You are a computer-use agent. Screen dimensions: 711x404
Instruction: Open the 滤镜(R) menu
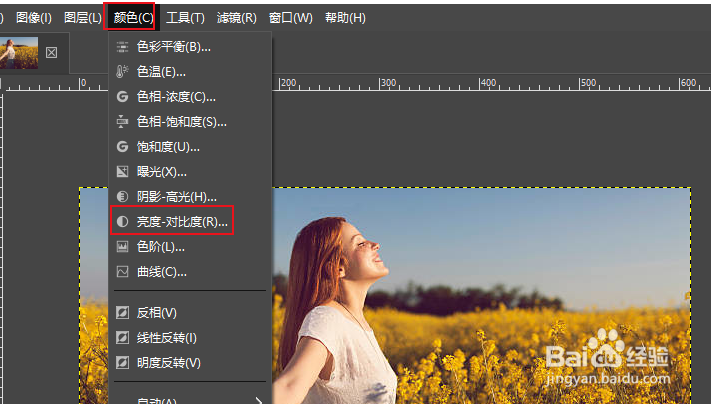[x=236, y=18]
